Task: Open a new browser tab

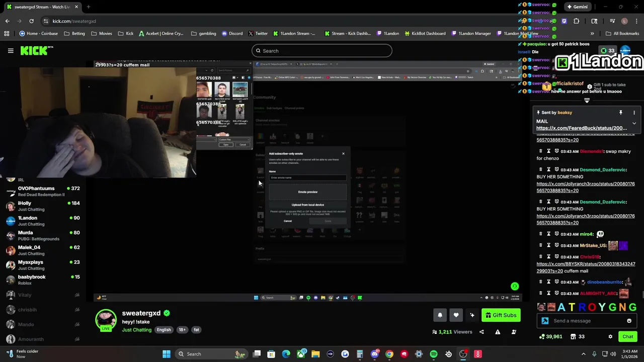Action: pos(88,7)
